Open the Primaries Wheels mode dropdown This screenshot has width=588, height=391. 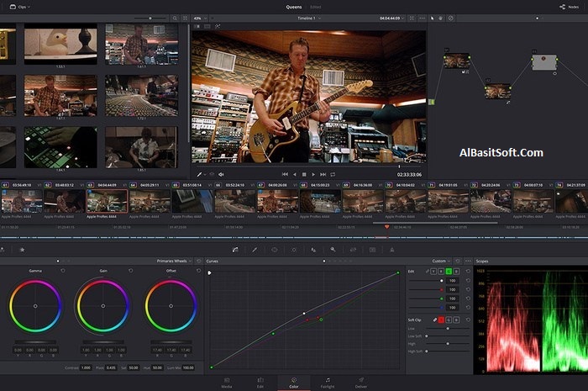click(174, 261)
